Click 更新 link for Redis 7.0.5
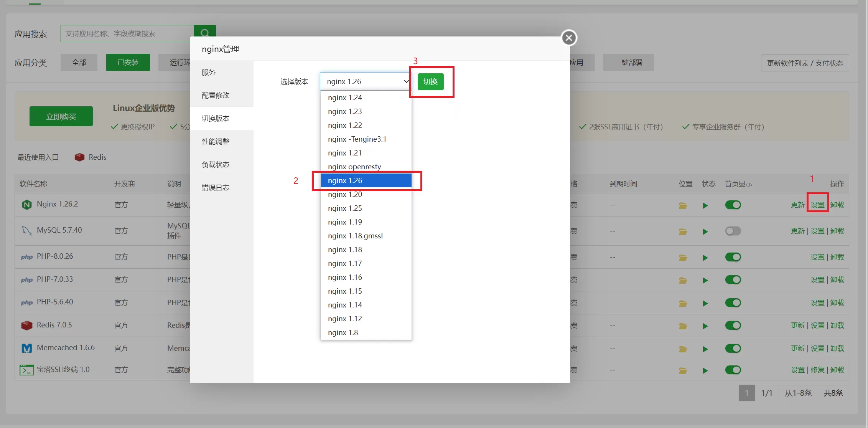 click(797, 325)
